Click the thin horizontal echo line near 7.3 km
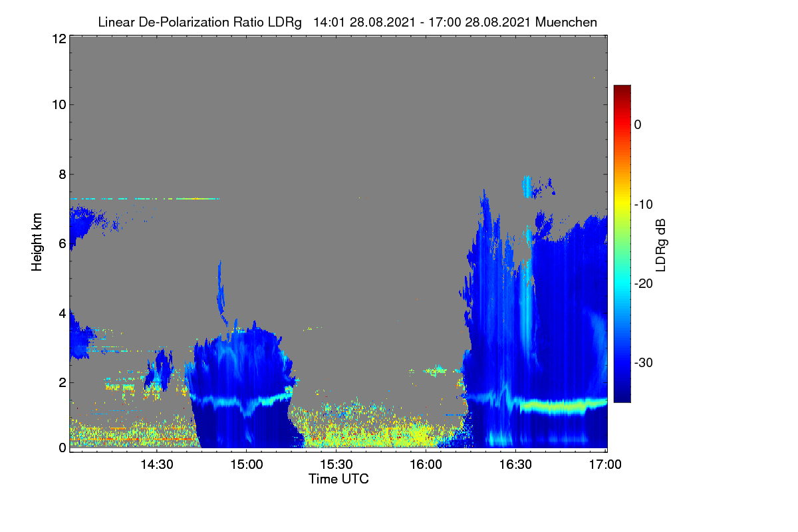Screen dimensions: 798x532 click(x=145, y=198)
